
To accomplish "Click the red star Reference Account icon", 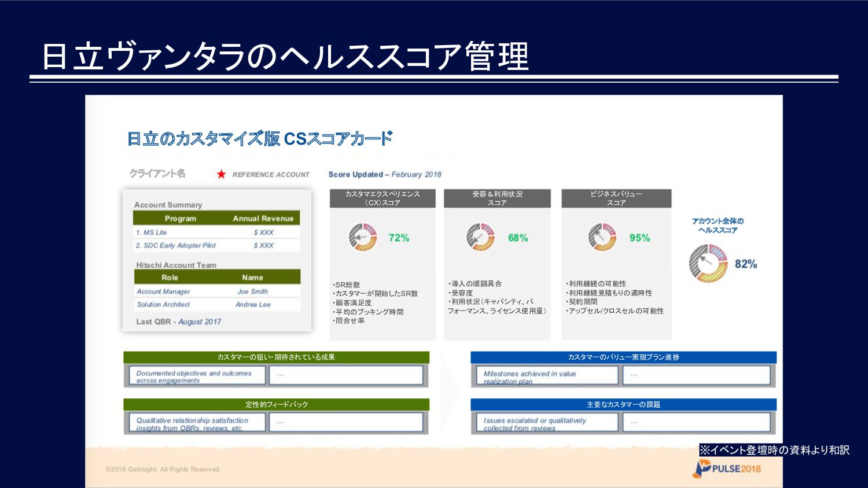I will coord(221,174).
